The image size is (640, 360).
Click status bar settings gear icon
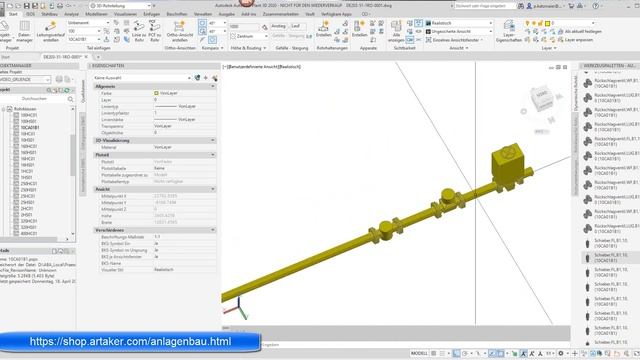coord(561,353)
